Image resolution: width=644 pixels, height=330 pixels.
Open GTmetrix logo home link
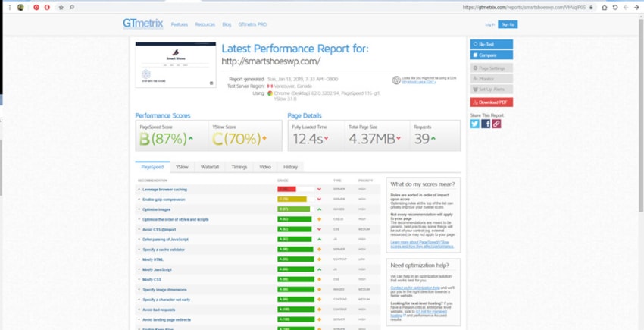coord(143,24)
